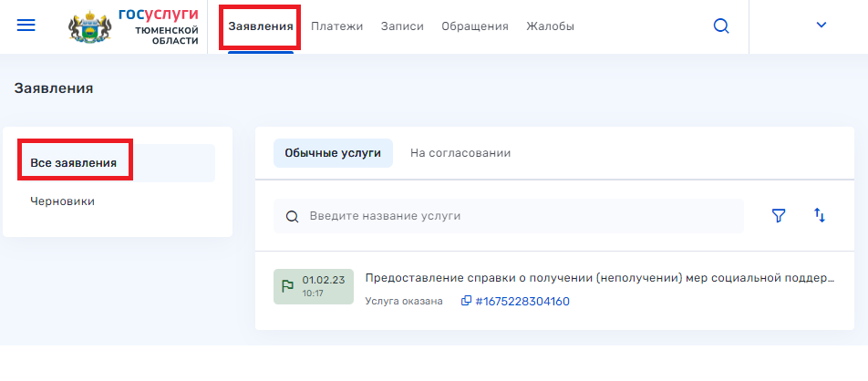Viewport: 868px width, 381px height.
Task: Open the filter funnel icon
Action: [x=779, y=216]
